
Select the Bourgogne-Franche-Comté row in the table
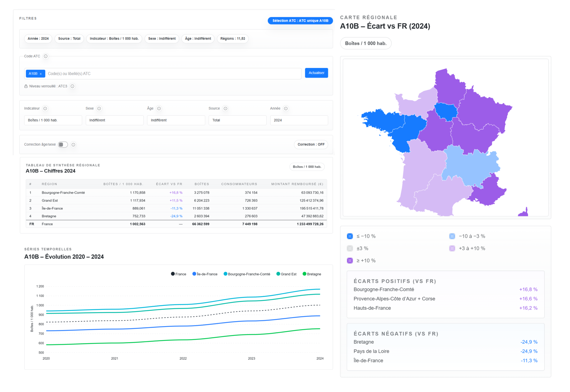point(176,193)
